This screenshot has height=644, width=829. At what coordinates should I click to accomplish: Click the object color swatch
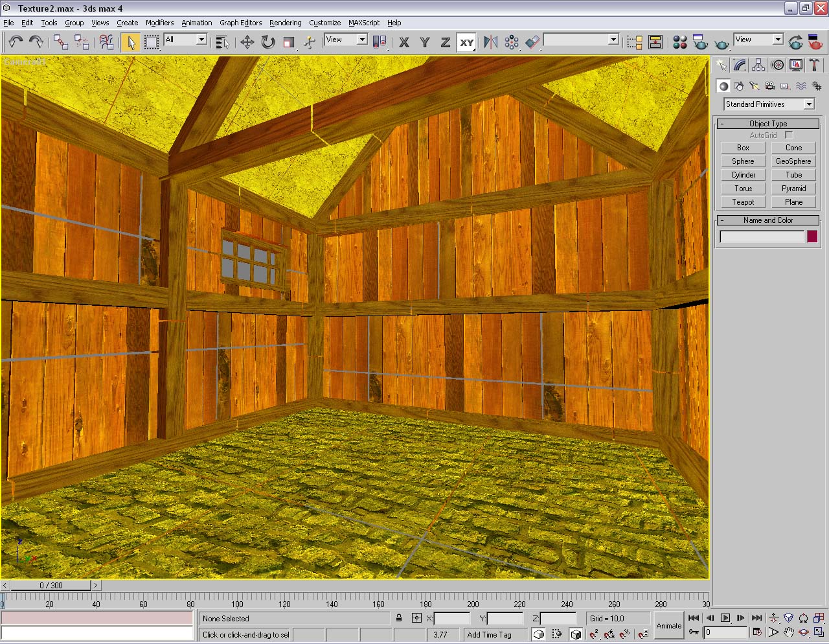pos(812,237)
